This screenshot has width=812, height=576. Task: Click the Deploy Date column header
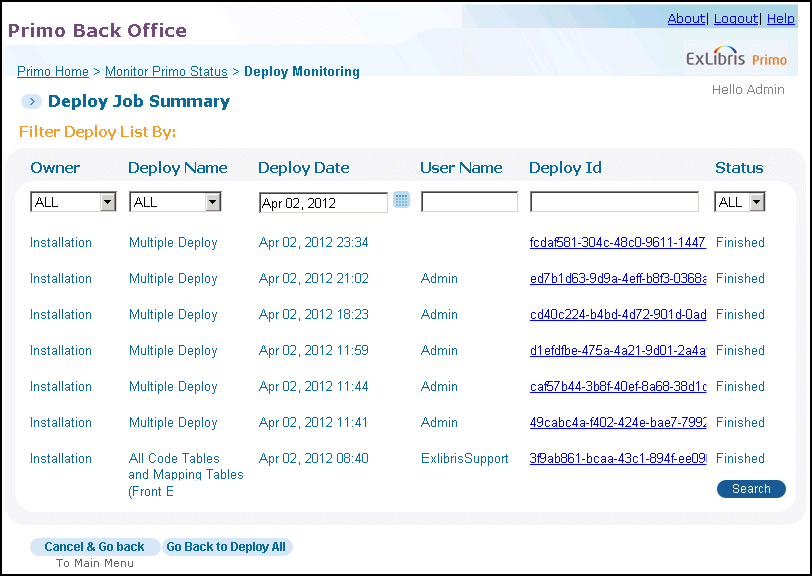[x=303, y=168]
